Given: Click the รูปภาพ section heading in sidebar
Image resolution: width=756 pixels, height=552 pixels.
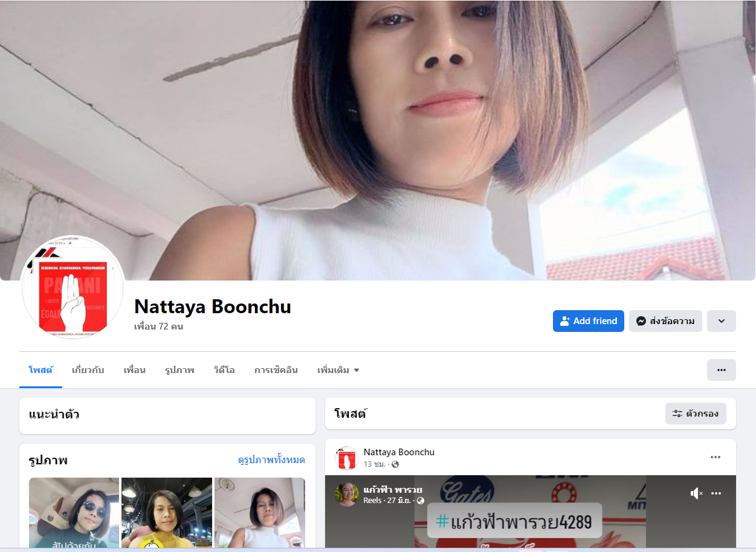Looking at the screenshot, I should [48, 460].
